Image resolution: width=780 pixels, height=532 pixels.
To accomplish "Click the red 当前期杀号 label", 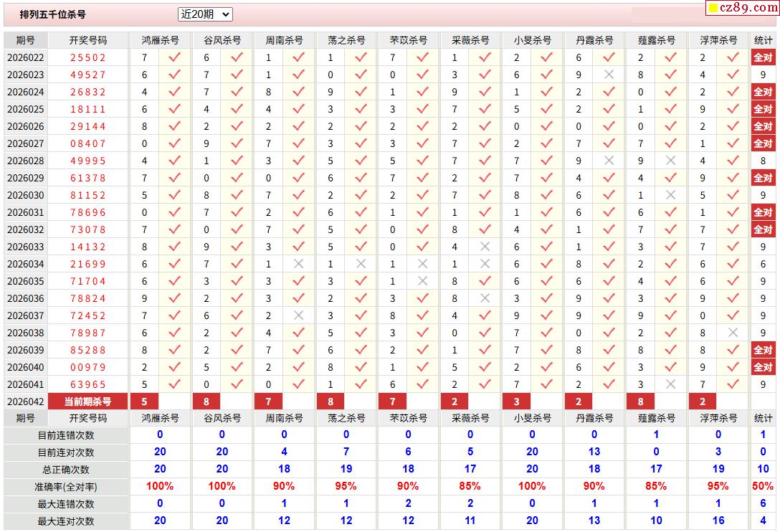I will coord(87,402).
